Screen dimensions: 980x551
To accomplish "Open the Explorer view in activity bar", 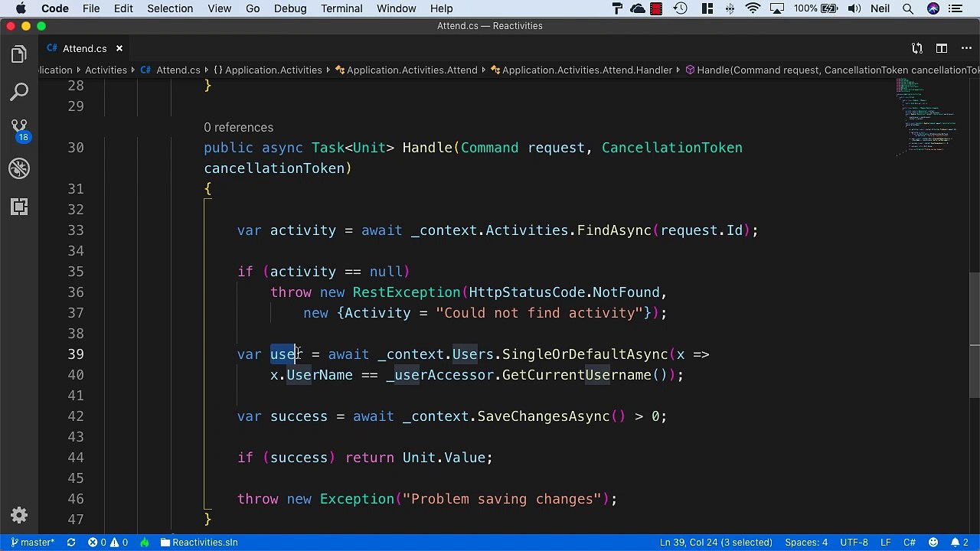I will click(x=19, y=54).
